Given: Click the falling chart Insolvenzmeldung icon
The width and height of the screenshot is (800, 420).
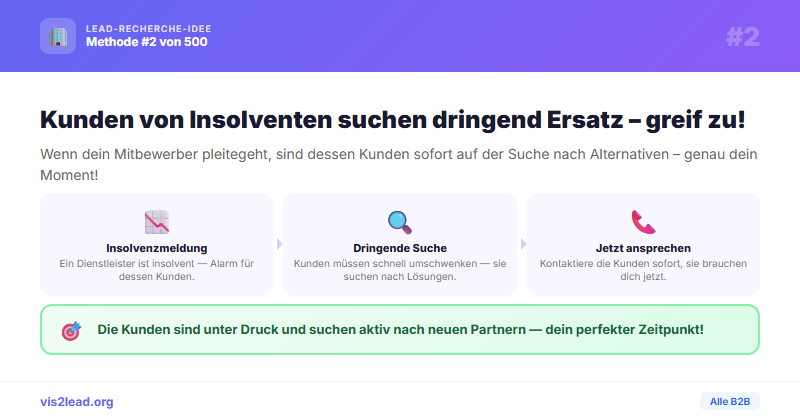Looking at the screenshot, I should pos(157,222).
